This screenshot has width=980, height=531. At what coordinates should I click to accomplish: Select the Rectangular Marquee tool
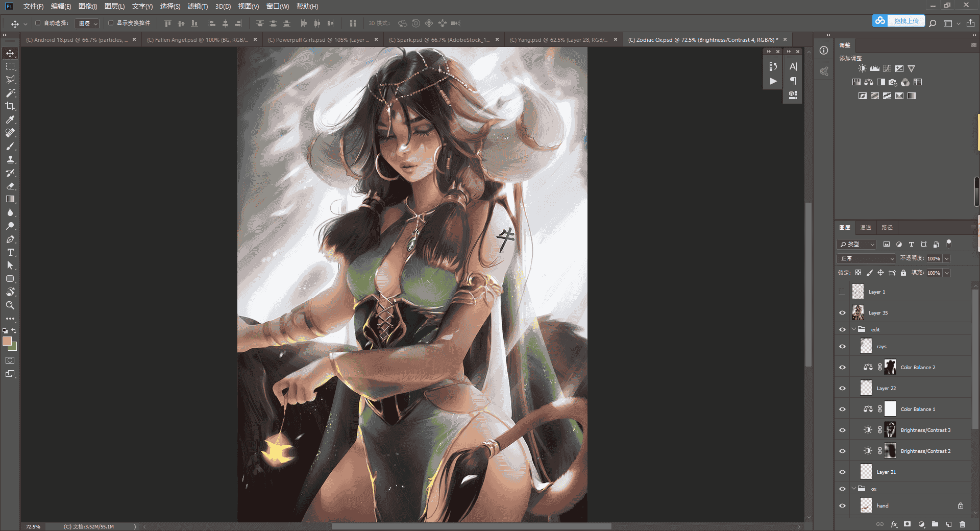(x=10, y=66)
